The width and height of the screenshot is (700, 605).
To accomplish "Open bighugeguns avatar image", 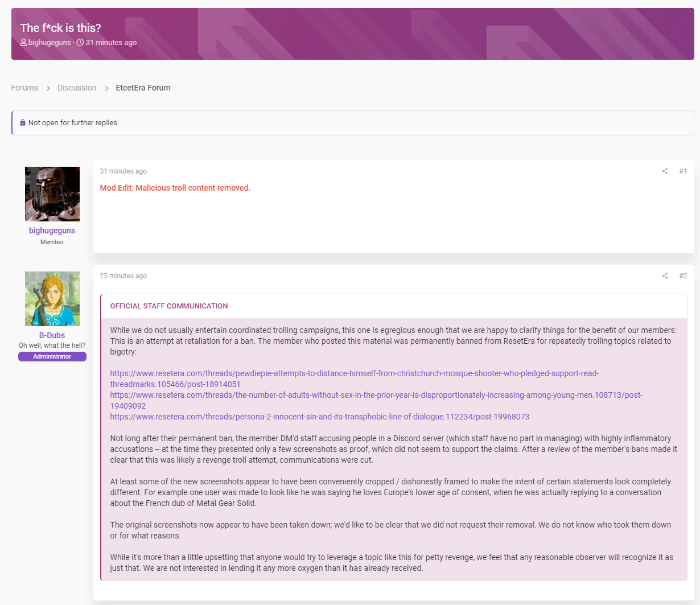I will point(52,194).
